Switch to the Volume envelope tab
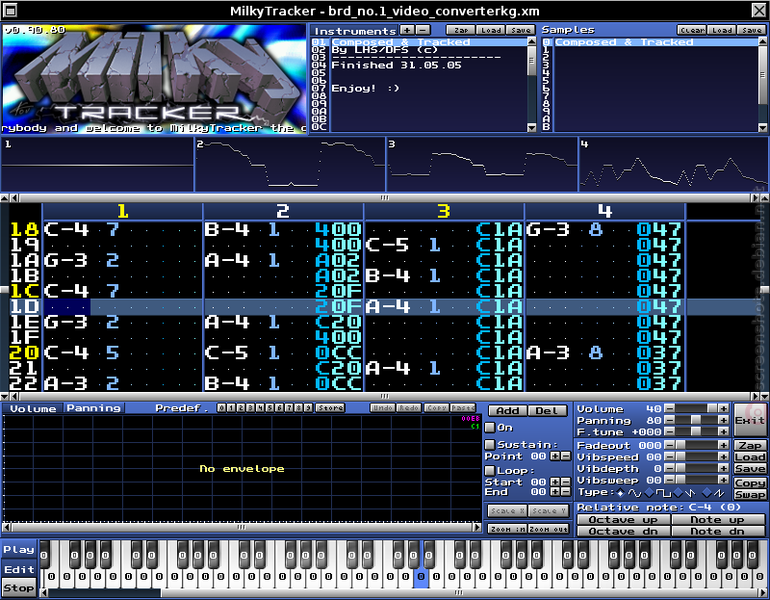 pos(33,409)
